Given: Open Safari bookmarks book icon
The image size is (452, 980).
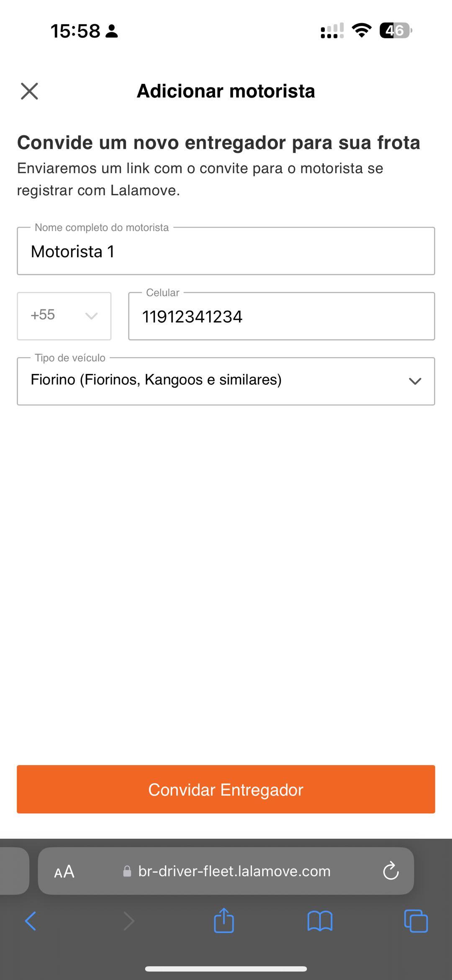Looking at the screenshot, I should pos(320,921).
